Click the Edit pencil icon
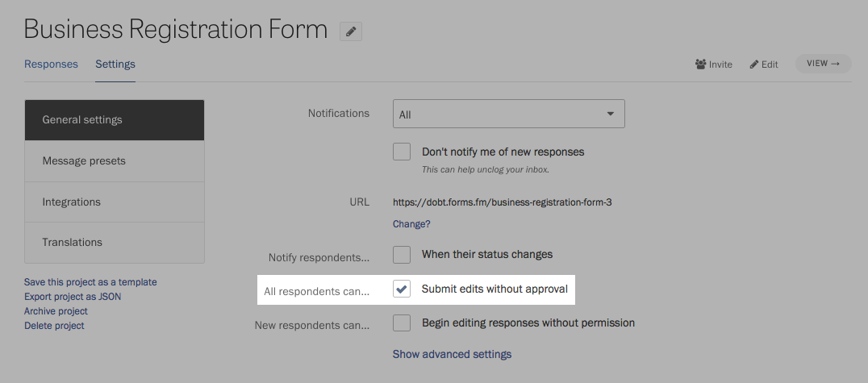This screenshot has height=383, width=868. click(754, 65)
